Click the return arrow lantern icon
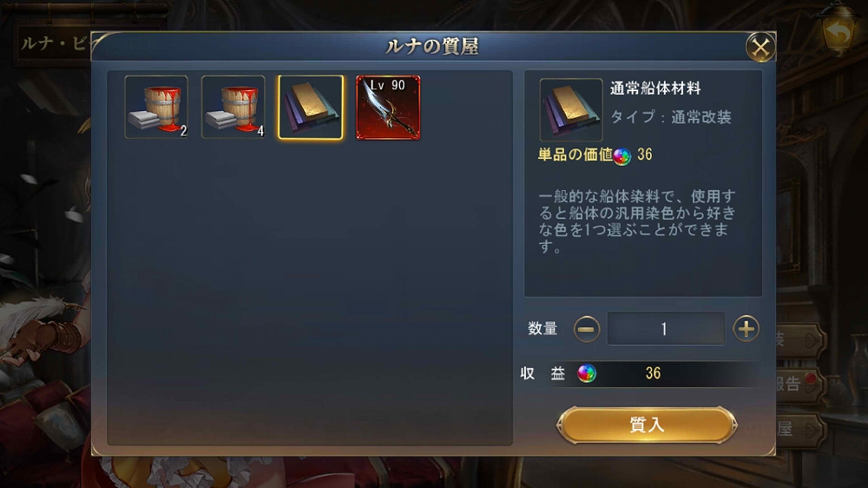The image size is (868, 488). click(x=838, y=33)
